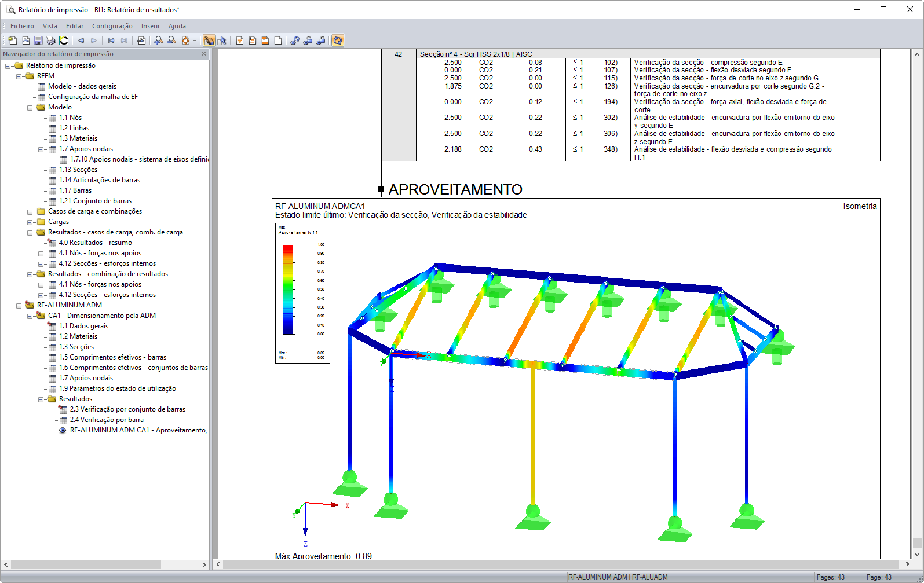The image size is (924, 583).
Task: Click the navigator's horizontal scrollbar thumb
Action: [x=86, y=564]
